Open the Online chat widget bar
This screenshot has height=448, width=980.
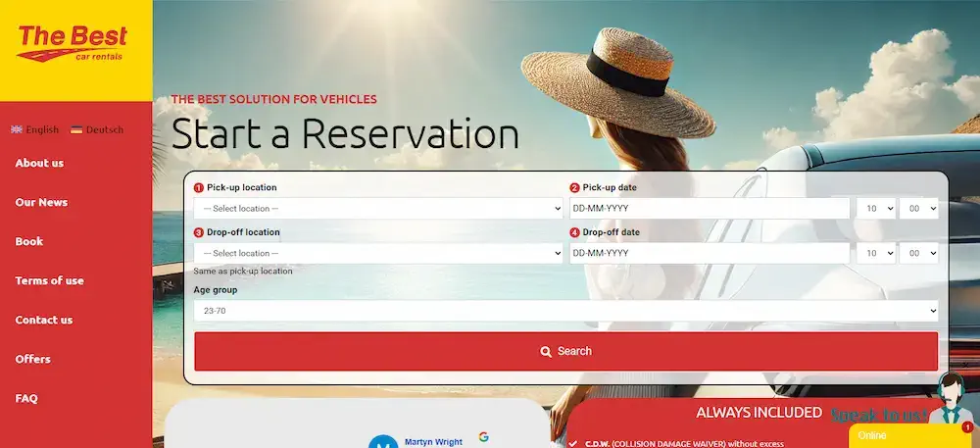[906, 435]
